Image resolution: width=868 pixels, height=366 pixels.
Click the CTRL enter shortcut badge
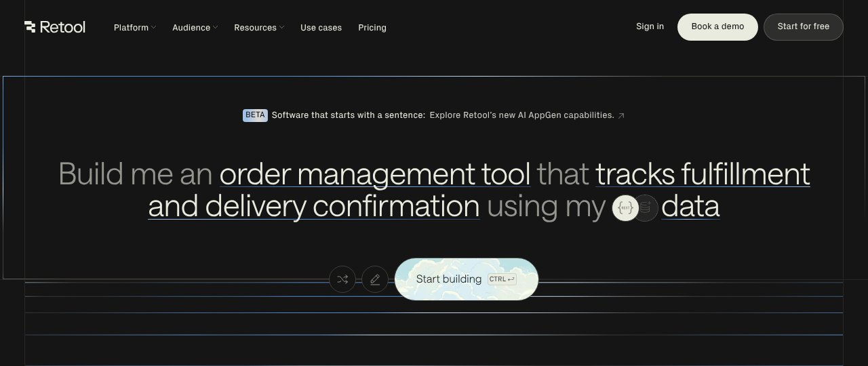(x=502, y=279)
